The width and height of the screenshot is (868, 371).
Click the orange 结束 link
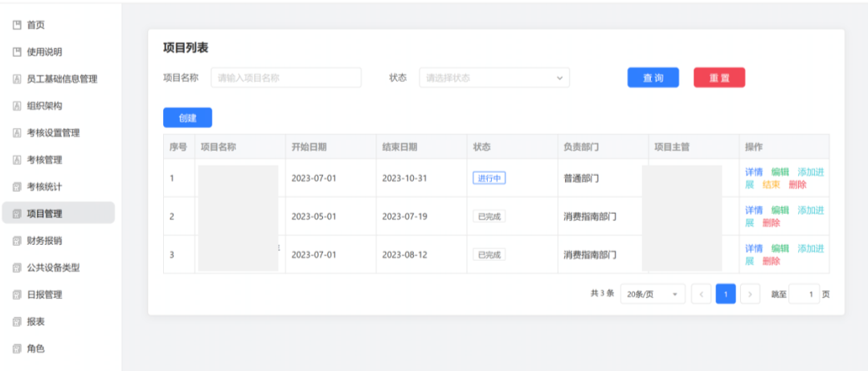coord(771,185)
